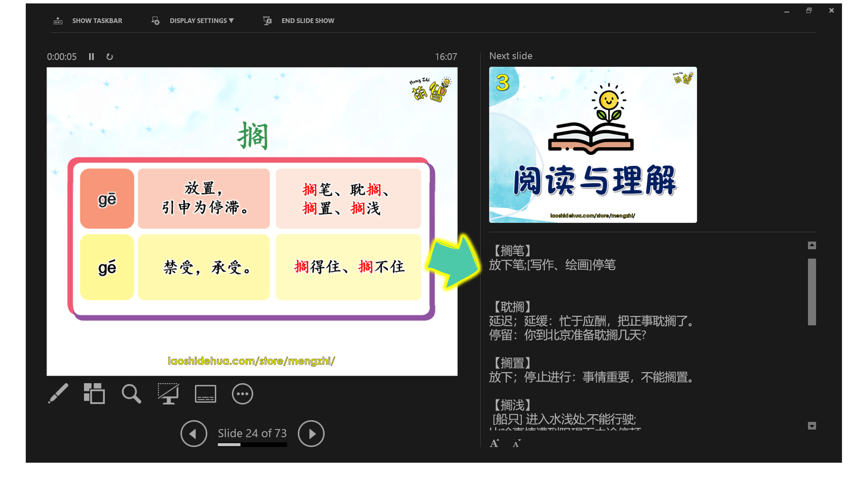Restart the slide timer
Screen dimensions: 868x489
click(x=110, y=57)
